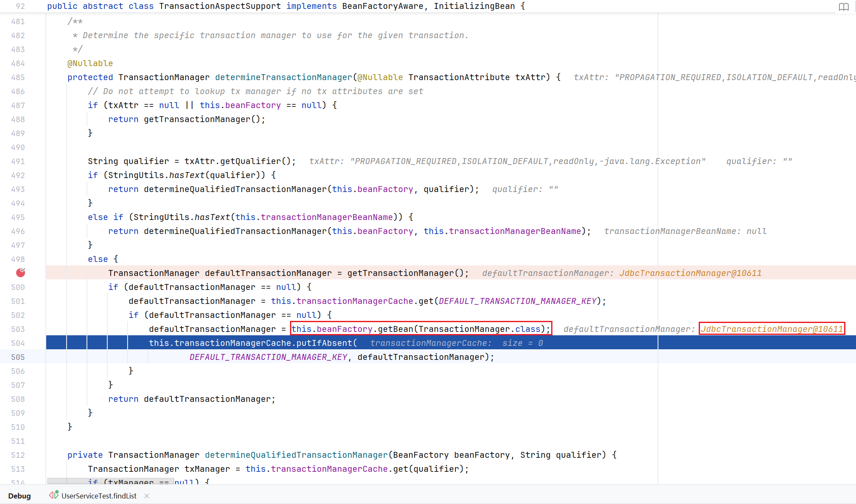Click the JdbcTransactionManager@10611 inline value on breakpoint line
This screenshot has width=856, height=504.
pos(690,273)
